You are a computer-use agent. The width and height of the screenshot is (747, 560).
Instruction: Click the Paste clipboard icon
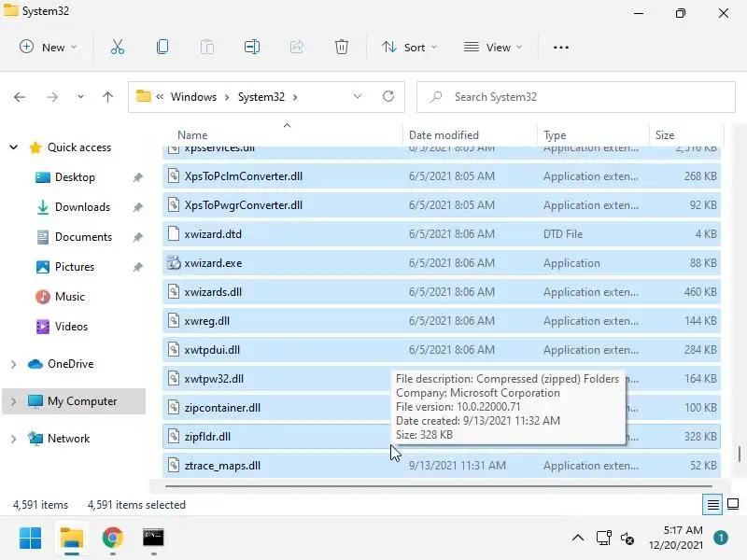(207, 48)
